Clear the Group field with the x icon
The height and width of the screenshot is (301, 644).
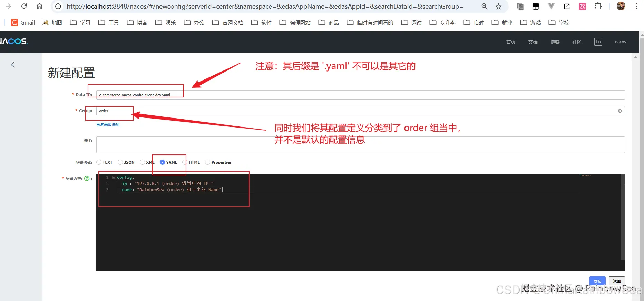pyautogui.click(x=620, y=111)
